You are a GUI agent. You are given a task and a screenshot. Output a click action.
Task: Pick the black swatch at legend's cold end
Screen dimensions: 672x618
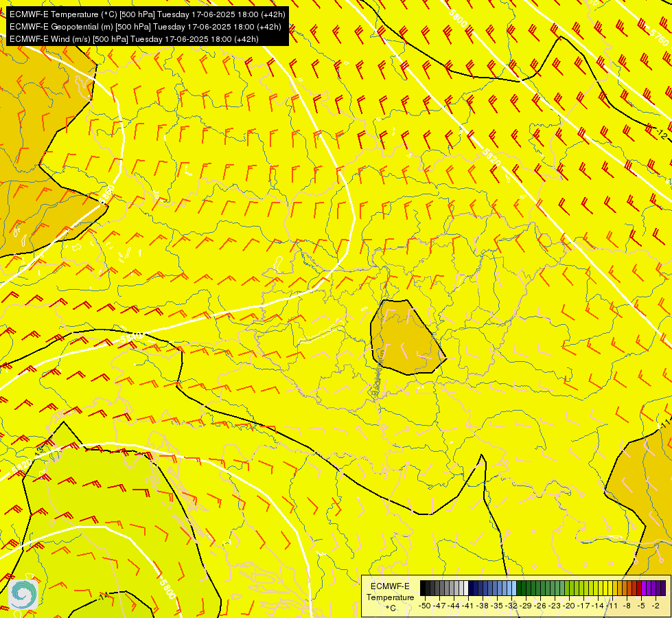pos(423,588)
